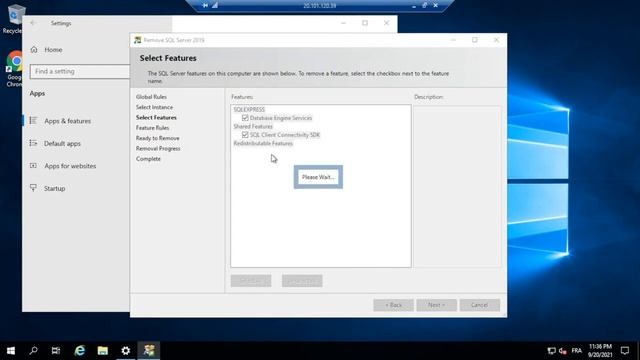Select Removal Progress wizard step
640x360 pixels.
pos(158,148)
